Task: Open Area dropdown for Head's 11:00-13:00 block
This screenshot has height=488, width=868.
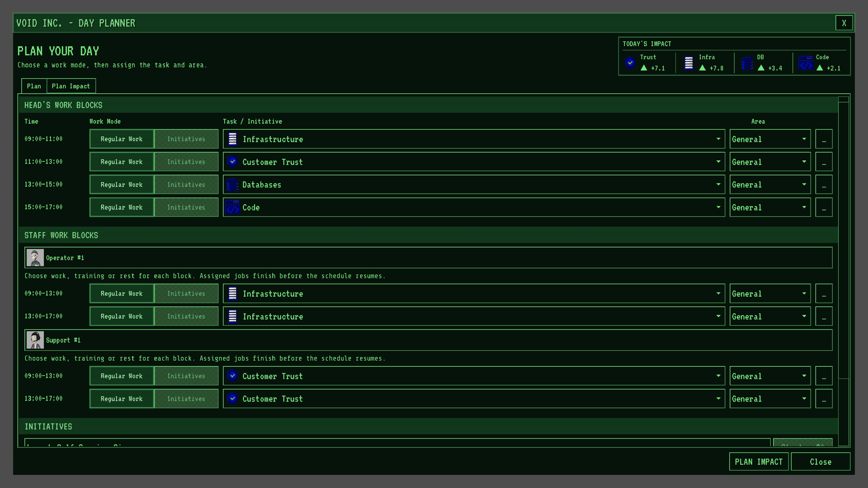Action: [770, 162]
